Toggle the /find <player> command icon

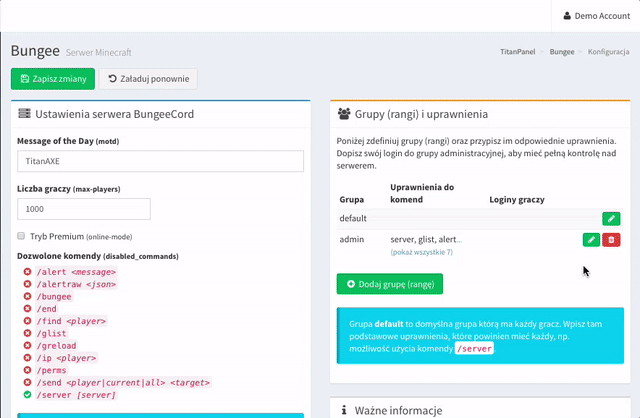(x=26, y=321)
